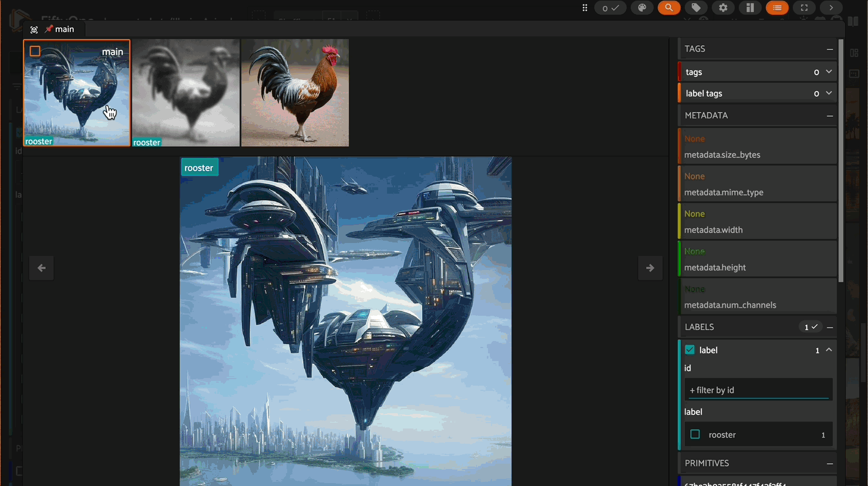Enter fullscreen with the expand icon

(804, 8)
